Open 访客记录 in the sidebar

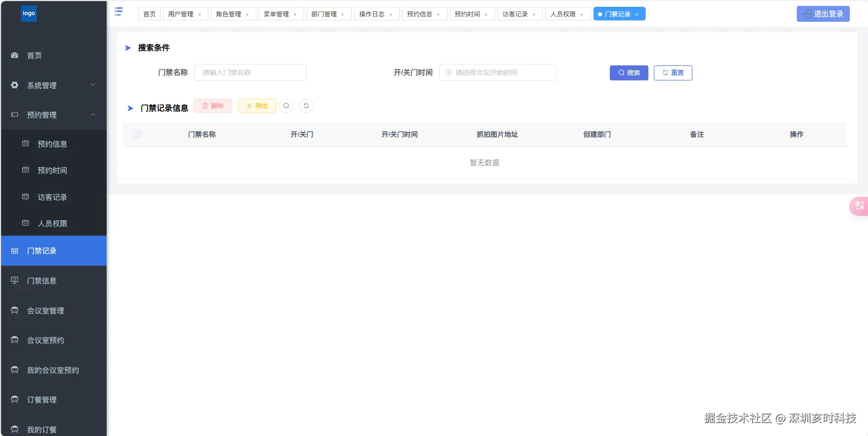(54, 197)
